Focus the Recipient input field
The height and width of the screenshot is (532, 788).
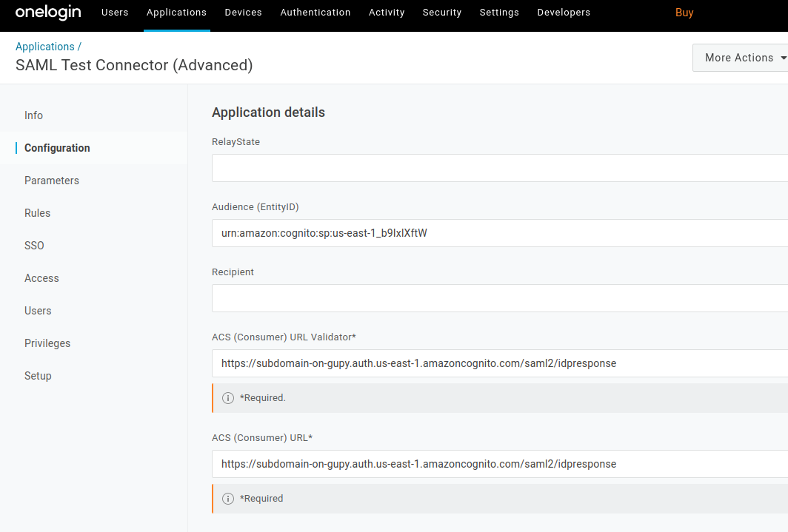click(x=500, y=299)
